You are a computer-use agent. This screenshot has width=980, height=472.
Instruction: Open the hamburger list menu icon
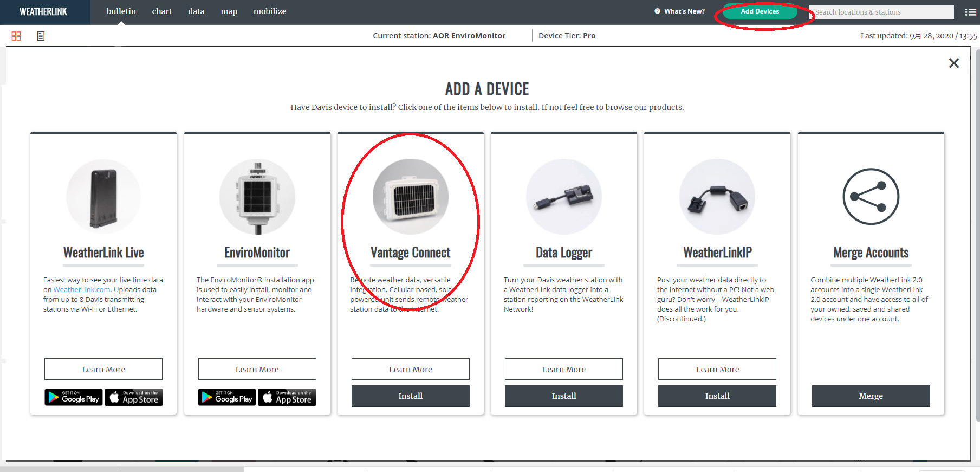[x=970, y=12]
